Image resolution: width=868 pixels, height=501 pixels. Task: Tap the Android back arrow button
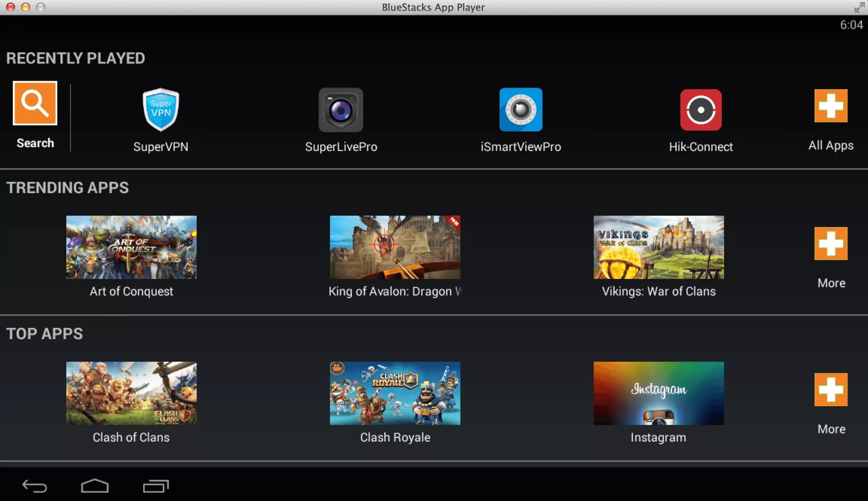[35, 486]
